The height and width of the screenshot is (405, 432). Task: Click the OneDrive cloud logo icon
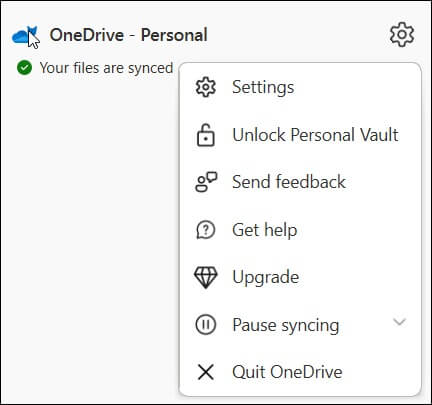[x=24, y=35]
